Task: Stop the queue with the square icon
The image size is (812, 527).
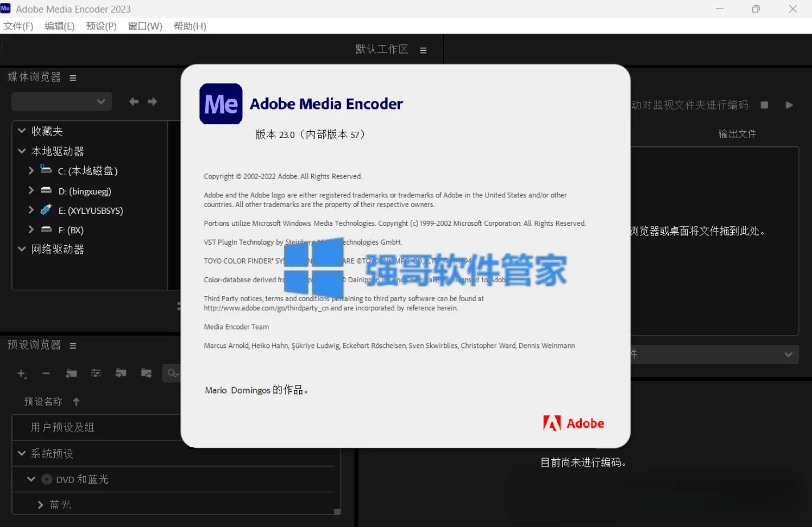Action: 765,105
